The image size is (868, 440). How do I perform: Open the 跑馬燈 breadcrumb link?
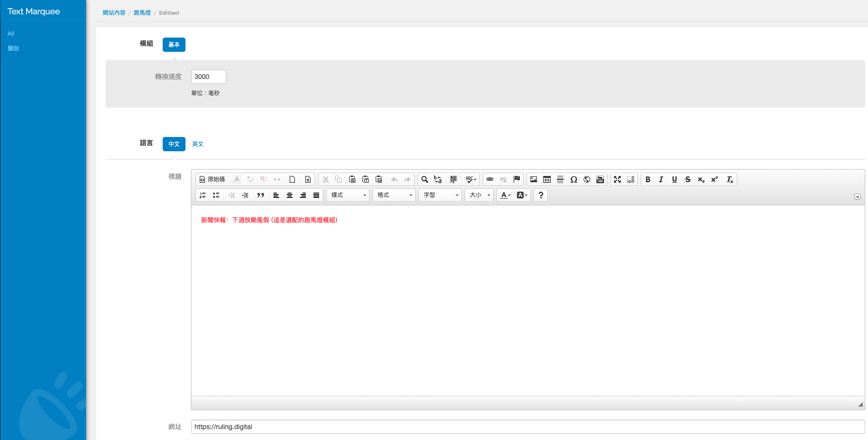[142, 13]
